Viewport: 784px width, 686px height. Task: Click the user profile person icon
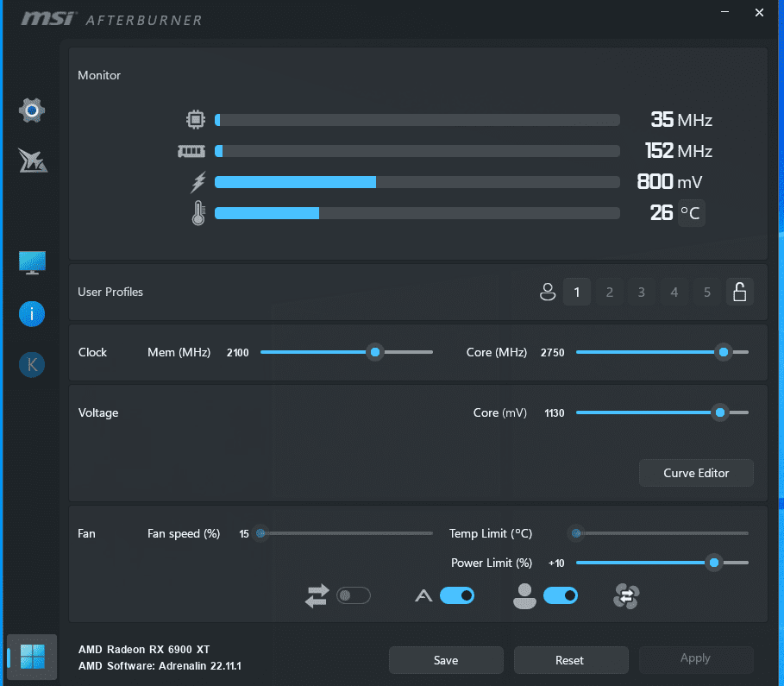click(x=548, y=292)
